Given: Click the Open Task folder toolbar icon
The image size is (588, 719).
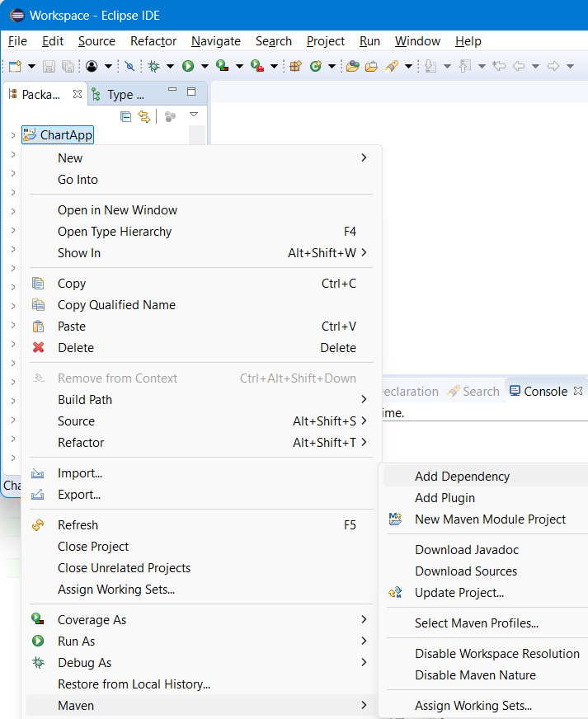Looking at the screenshot, I should [371, 67].
